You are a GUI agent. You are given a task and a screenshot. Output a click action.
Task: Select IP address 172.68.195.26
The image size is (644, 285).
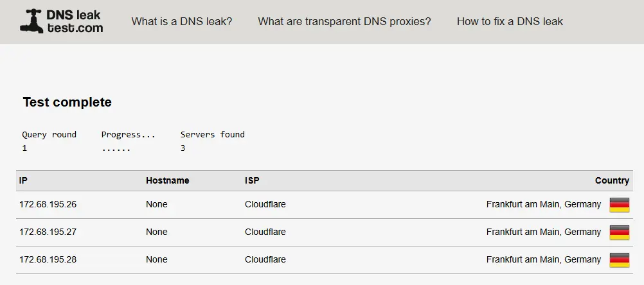pos(48,204)
